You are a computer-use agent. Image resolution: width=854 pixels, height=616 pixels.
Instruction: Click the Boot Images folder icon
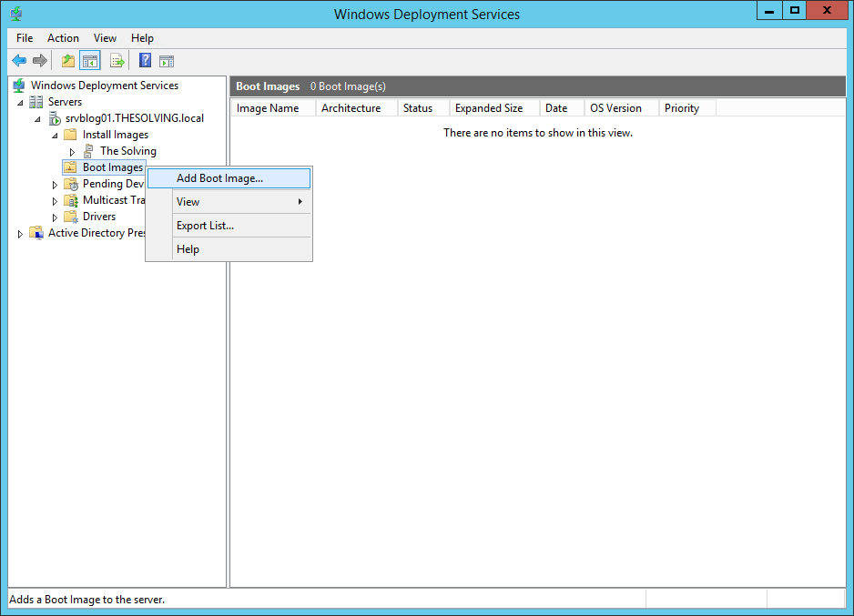(70, 167)
